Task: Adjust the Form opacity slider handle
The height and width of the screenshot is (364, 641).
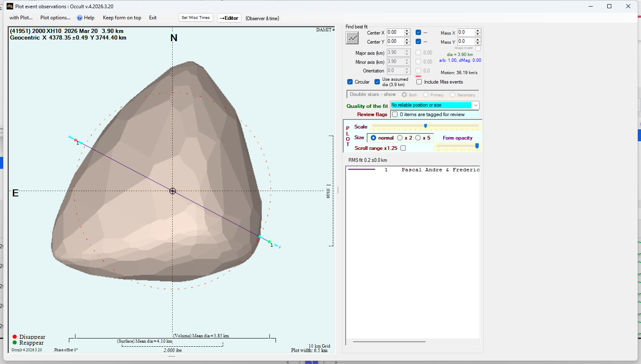Action: click(477, 146)
